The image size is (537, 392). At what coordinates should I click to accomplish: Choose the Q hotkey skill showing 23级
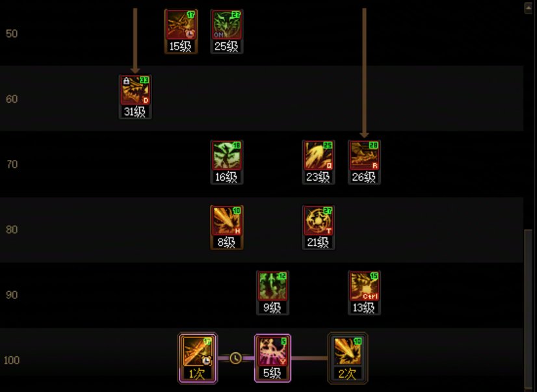click(x=318, y=163)
